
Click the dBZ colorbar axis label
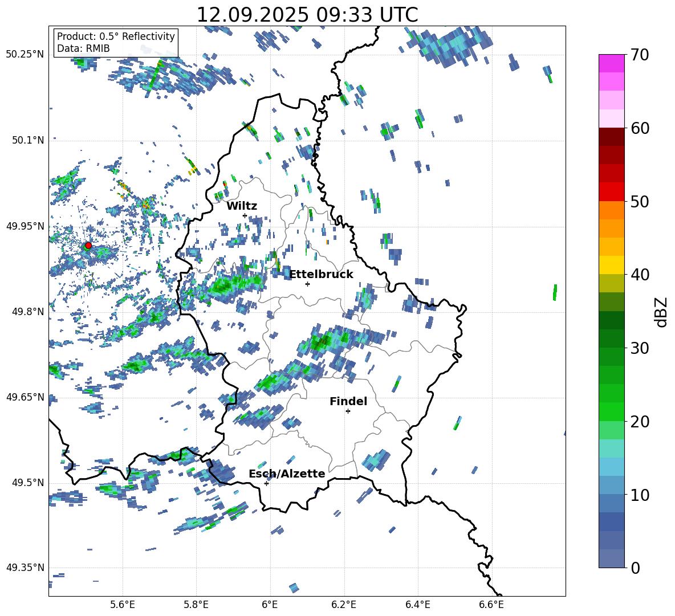point(661,312)
